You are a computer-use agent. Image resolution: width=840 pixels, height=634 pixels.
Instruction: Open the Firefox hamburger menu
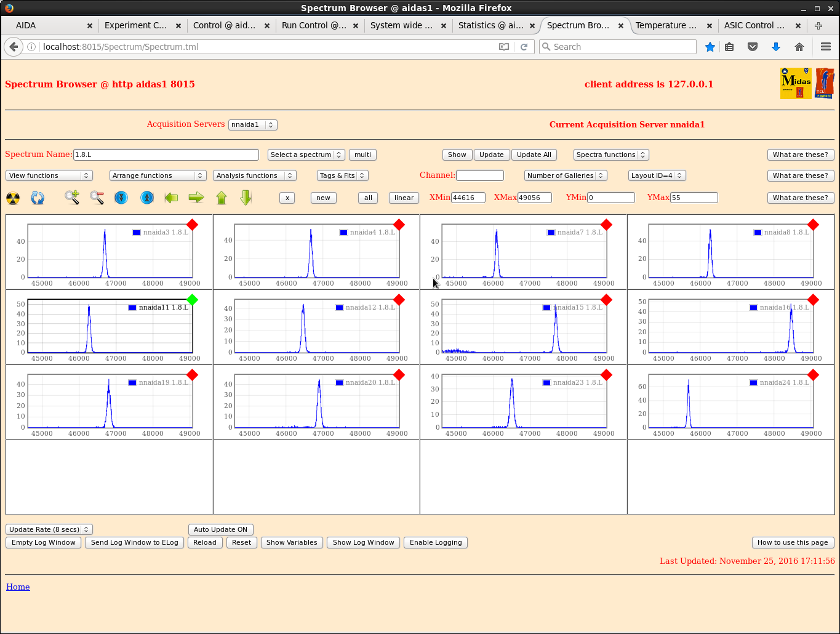click(826, 47)
